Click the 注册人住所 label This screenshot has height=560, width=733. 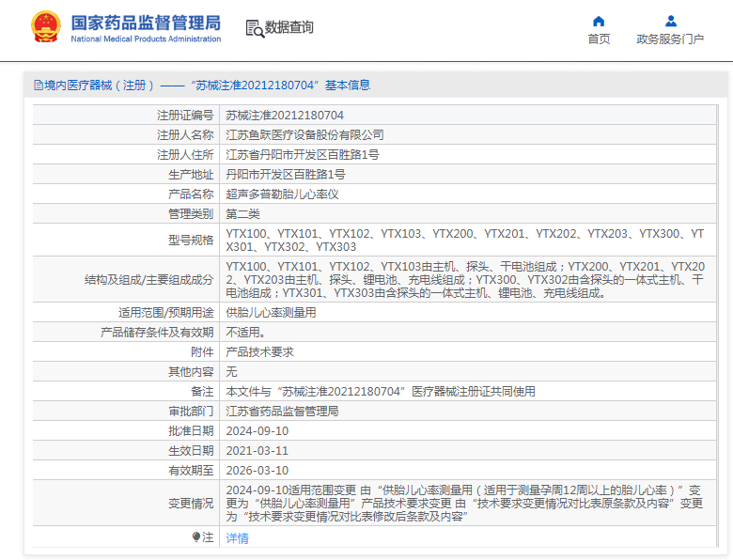pyautogui.click(x=185, y=155)
